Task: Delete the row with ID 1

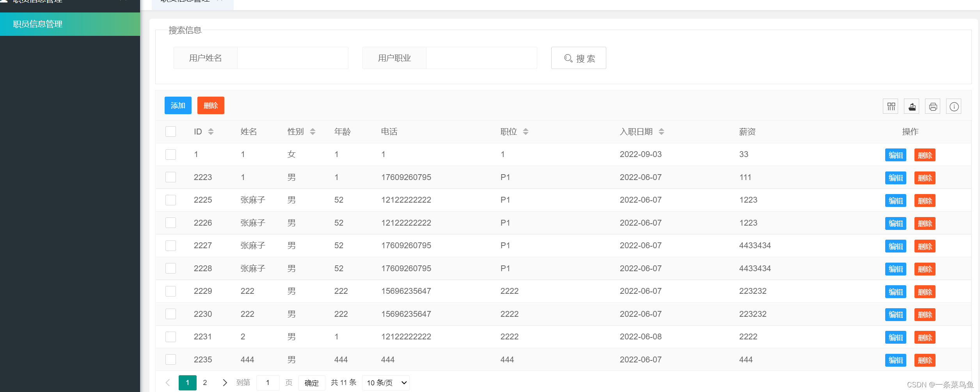Action: pyautogui.click(x=925, y=155)
